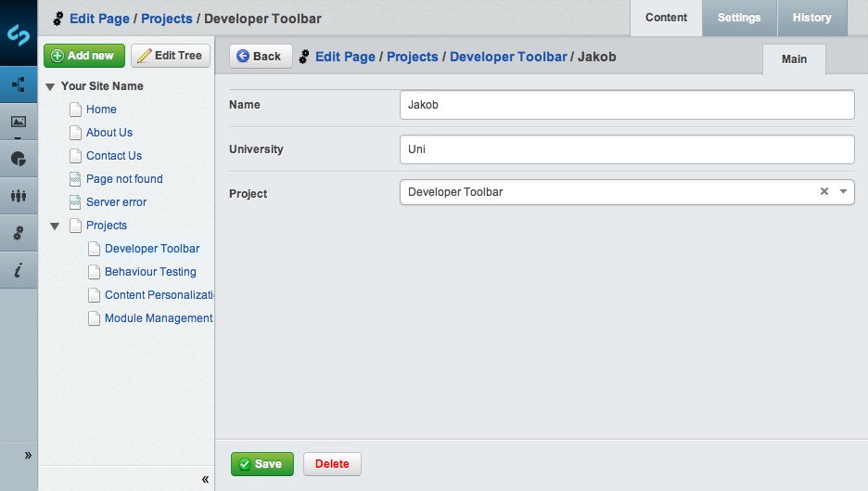Open the Settings gears icon in sidebar
868x491 pixels.
[19, 233]
